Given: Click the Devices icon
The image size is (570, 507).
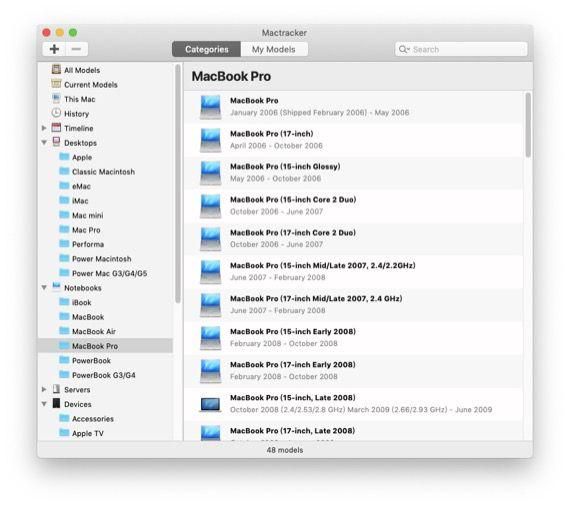Looking at the screenshot, I should click(56, 403).
